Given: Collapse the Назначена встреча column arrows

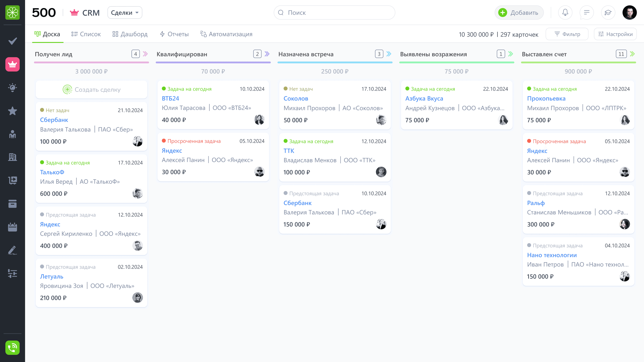Looking at the screenshot, I should click(389, 54).
